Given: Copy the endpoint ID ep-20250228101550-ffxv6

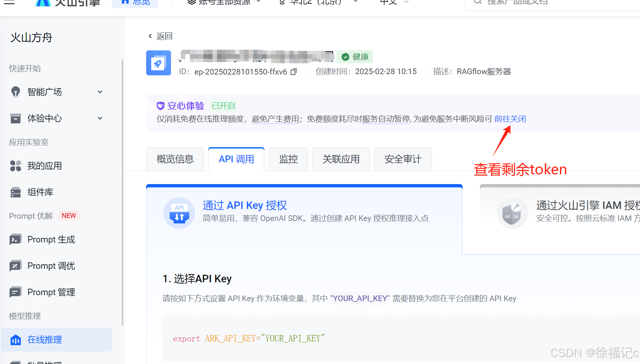Looking at the screenshot, I should [294, 72].
